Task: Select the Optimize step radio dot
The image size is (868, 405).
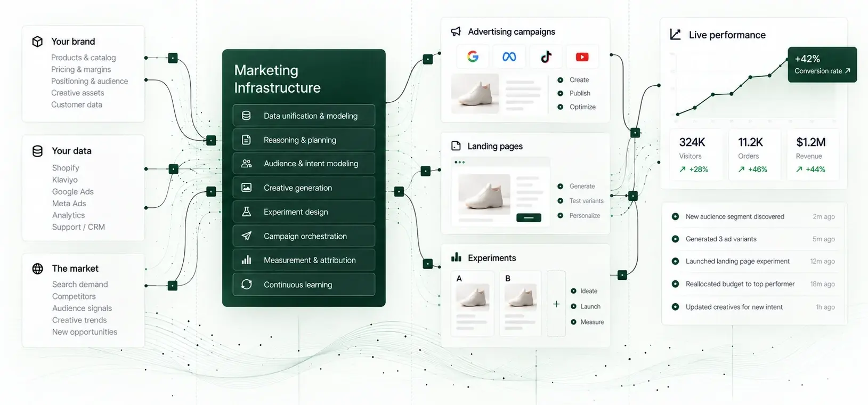Action: pyautogui.click(x=560, y=107)
